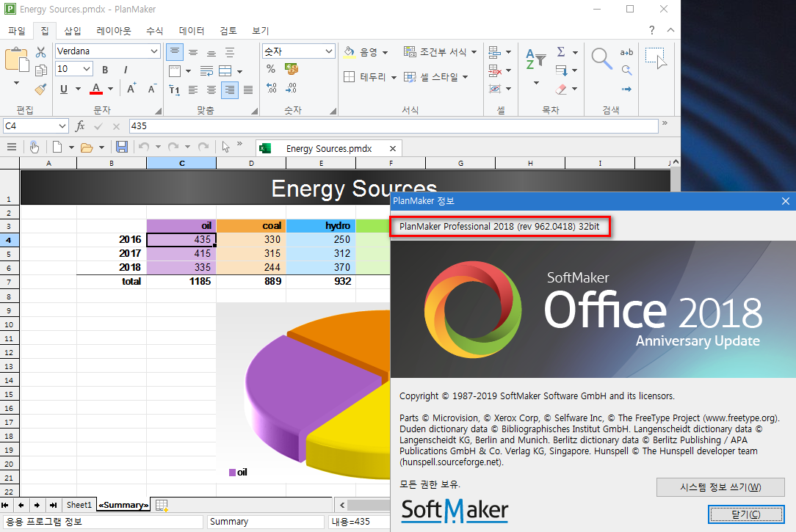Select cell containing 330 under coal
The width and height of the screenshot is (796, 532).
(251, 239)
